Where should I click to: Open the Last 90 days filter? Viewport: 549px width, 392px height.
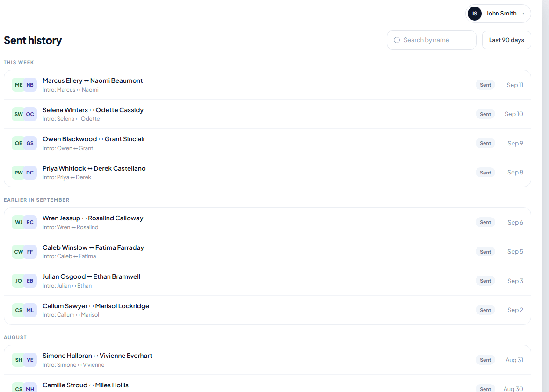coord(506,40)
